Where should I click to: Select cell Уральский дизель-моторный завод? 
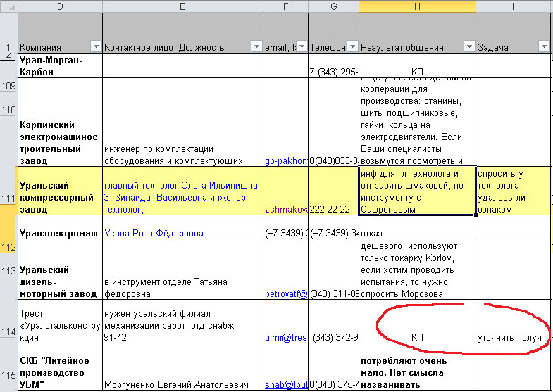(x=60, y=270)
